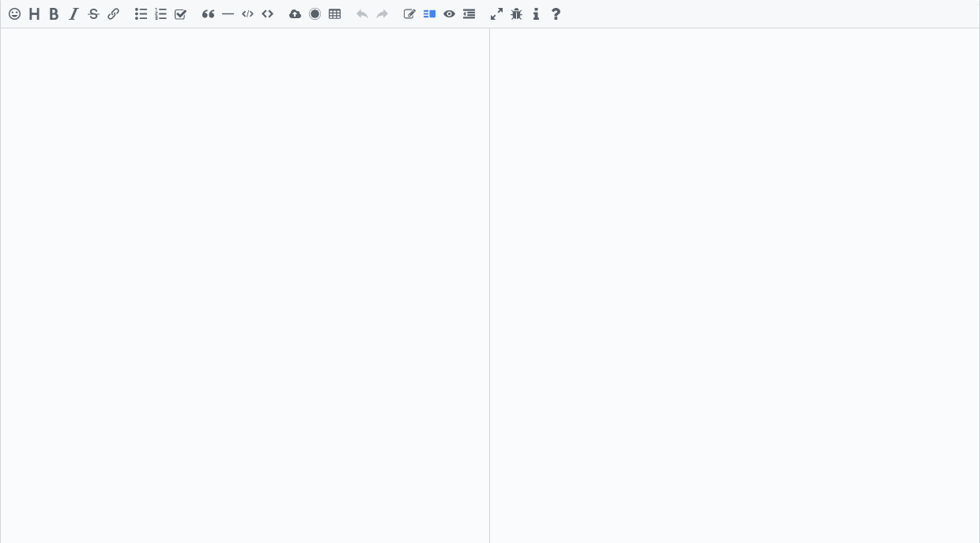Toggle bold formatting

pyautogui.click(x=54, y=13)
